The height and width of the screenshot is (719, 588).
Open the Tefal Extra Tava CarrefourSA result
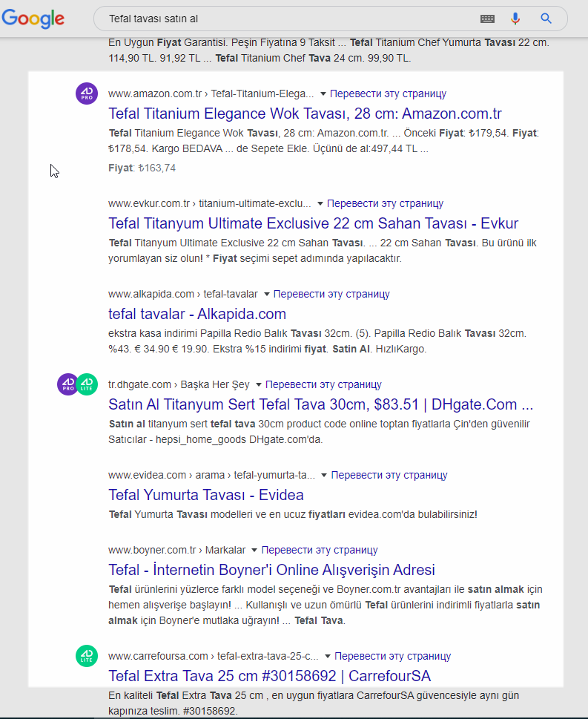pyautogui.click(x=269, y=676)
